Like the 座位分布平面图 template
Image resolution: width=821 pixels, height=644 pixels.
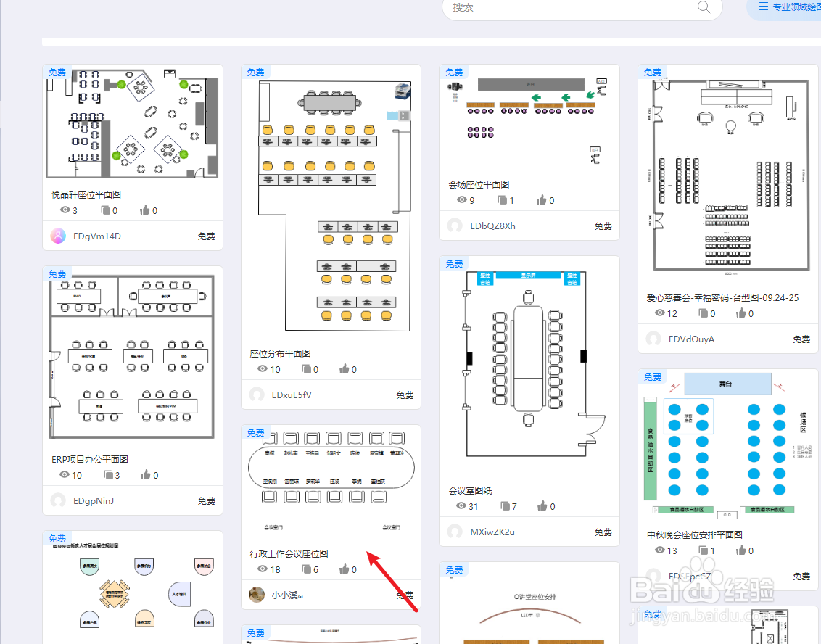(x=344, y=369)
